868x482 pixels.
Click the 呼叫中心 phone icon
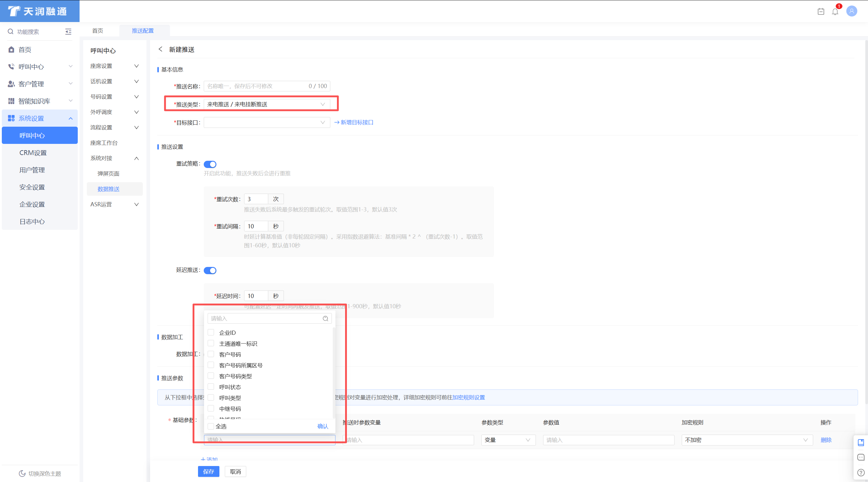pos(11,67)
